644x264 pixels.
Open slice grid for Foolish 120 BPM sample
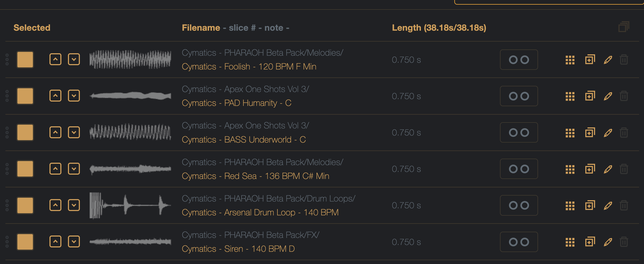click(570, 60)
